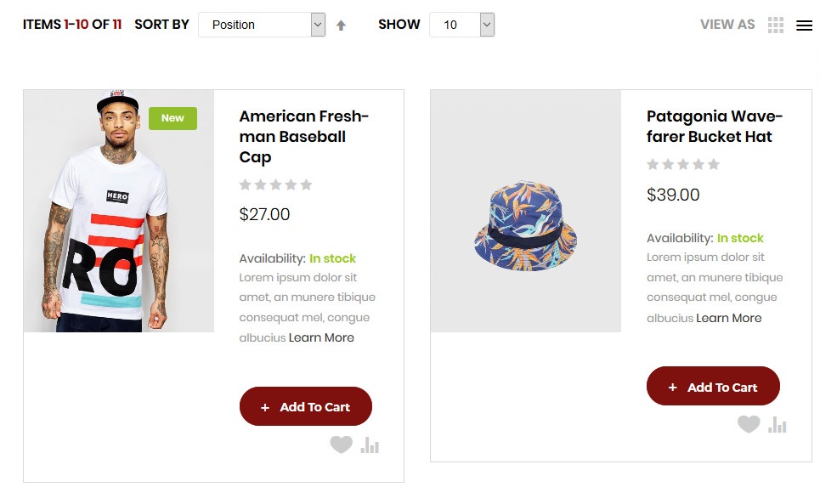Rate the Baseball Cap five stars
This screenshot has height=504, width=820.
[x=306, y=184]
